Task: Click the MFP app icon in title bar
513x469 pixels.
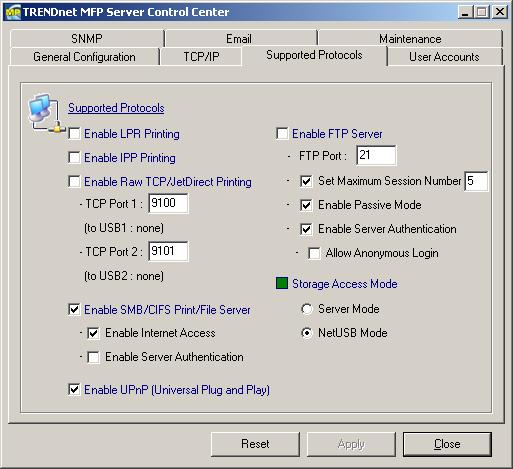Action: 13,12
